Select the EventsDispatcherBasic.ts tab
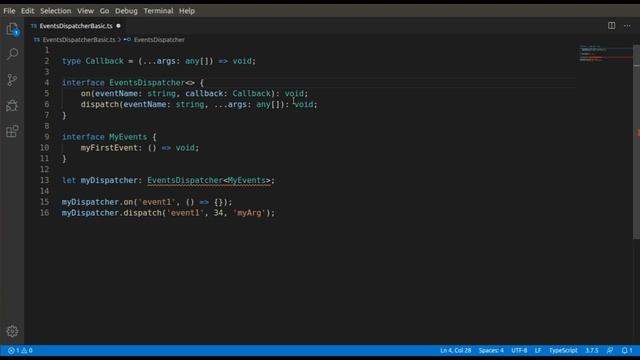The width and height of the screenshot is (640, 360). pos(76,26)
